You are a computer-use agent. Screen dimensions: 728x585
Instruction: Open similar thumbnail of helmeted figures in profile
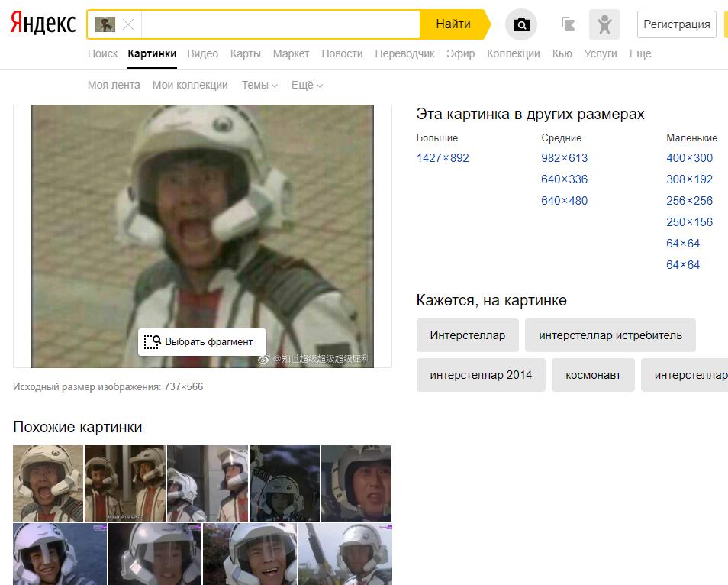point(208,483)
